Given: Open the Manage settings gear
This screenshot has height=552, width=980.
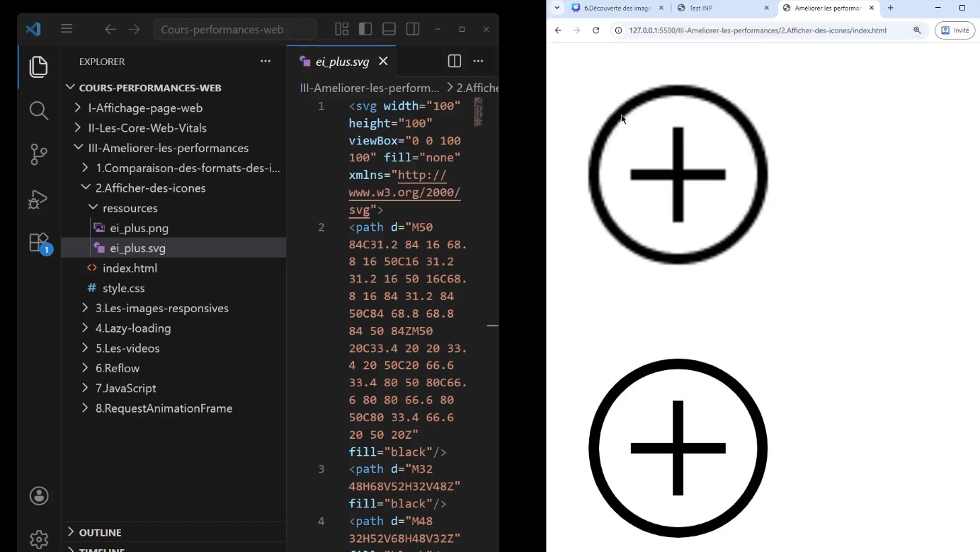Looking at the screenshot, I should [39, 539].
